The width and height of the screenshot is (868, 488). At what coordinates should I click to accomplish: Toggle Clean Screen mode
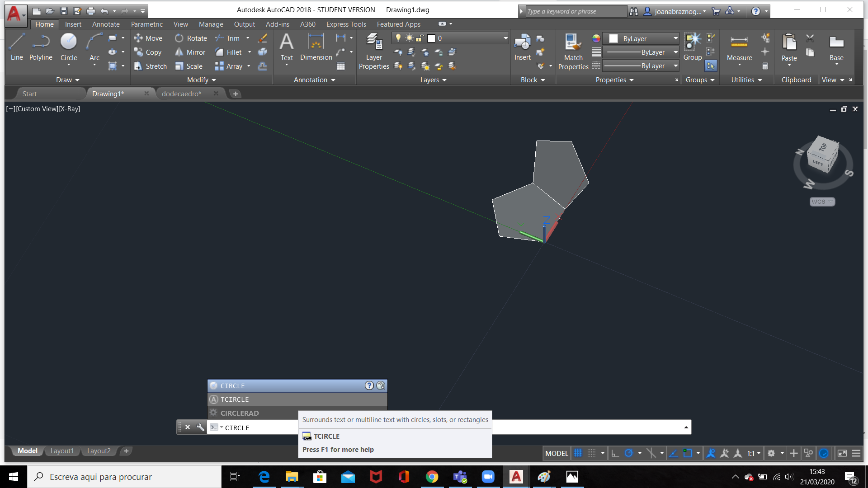(842, 453)
